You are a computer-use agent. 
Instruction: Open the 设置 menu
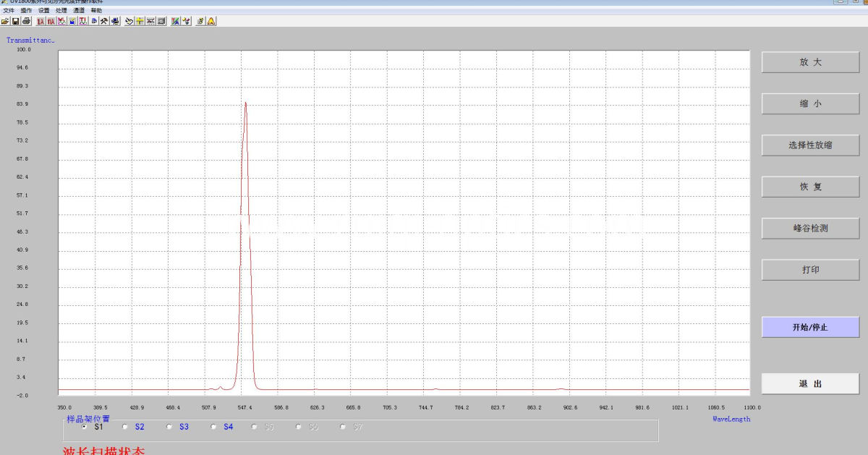pos(44,11)
